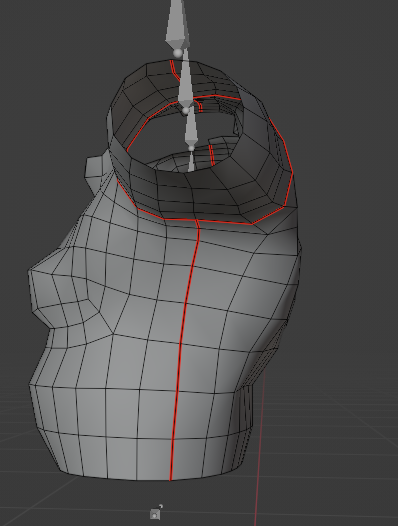Image resolution: width=398 pixels, height=526 pixels.
Task: Click the bone joint sphere just above the mesh rim
Action: click(x=178, y=53)
